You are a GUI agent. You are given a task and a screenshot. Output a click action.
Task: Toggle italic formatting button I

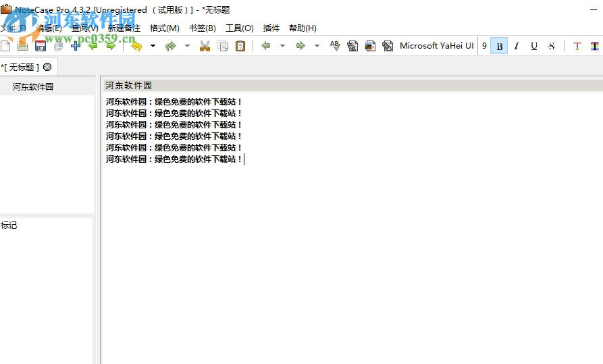pos(517,46)
